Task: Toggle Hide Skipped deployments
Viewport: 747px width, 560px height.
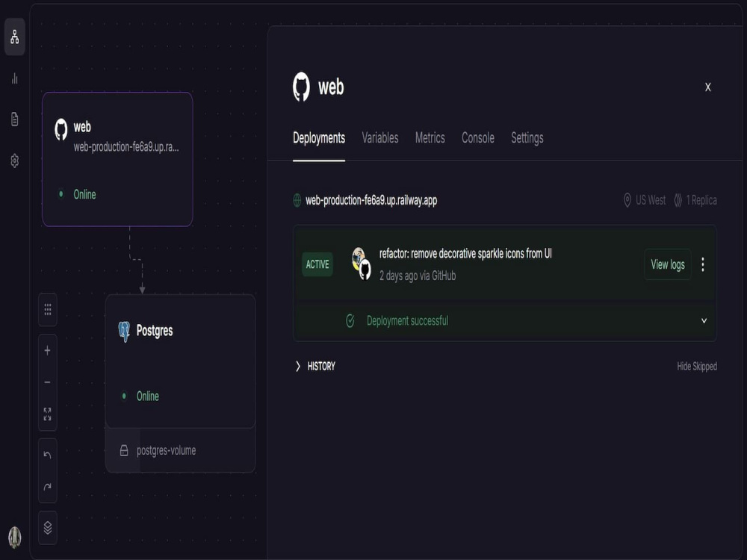Action: [x=697, y=366]
